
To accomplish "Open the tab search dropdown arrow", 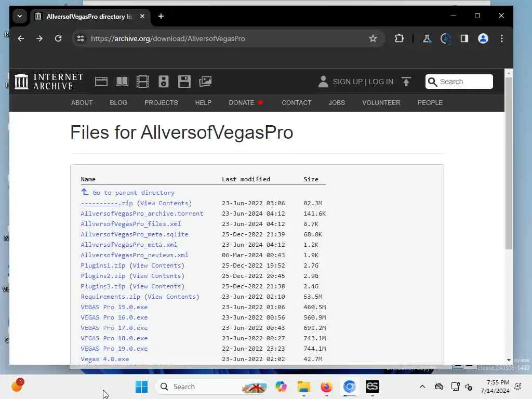I will coord(20,16).
